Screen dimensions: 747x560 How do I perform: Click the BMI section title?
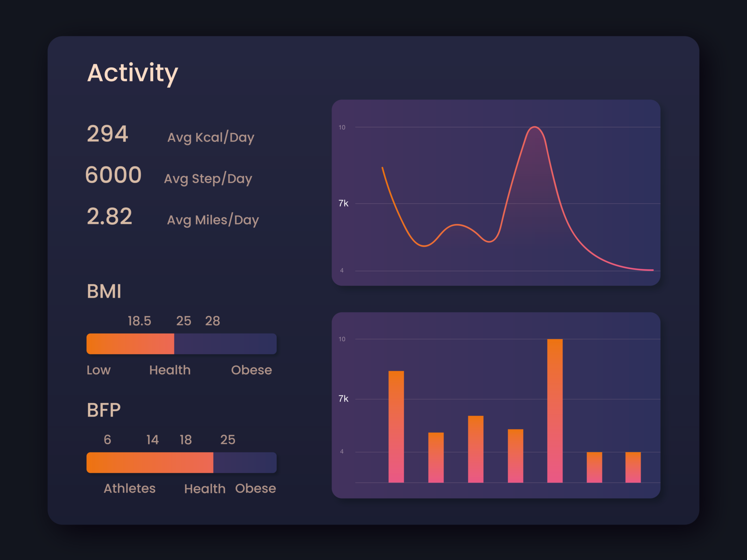104,291
